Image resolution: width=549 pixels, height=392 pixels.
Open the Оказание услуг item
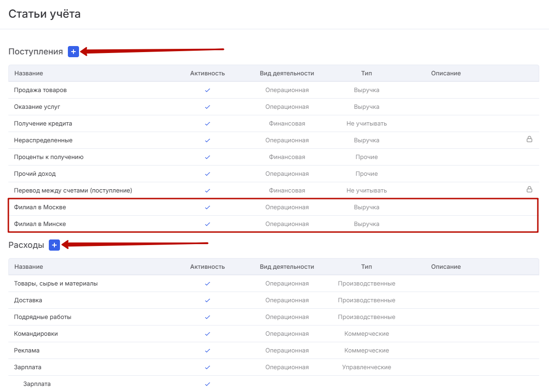(x=37, y=107)
